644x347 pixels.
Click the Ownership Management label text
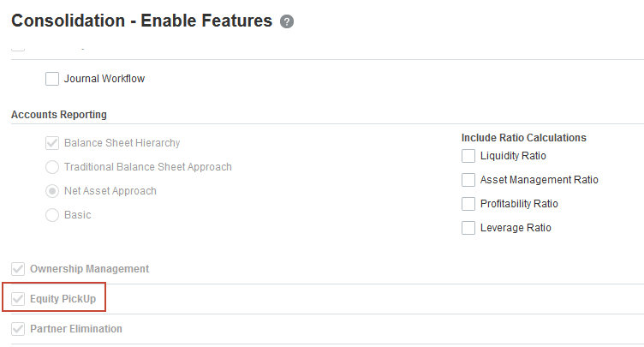coord(89,269)
